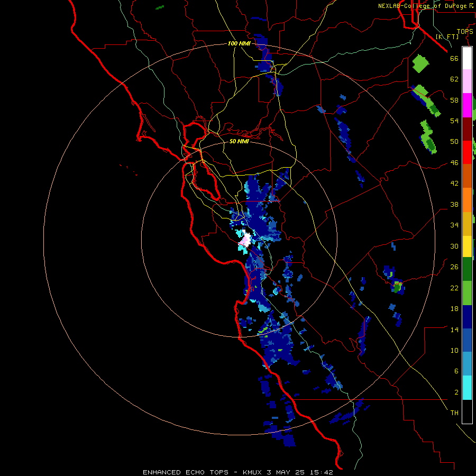Click the legend value '2'
The height and width of the screenshot is (476, 476).
pos(456,392)
